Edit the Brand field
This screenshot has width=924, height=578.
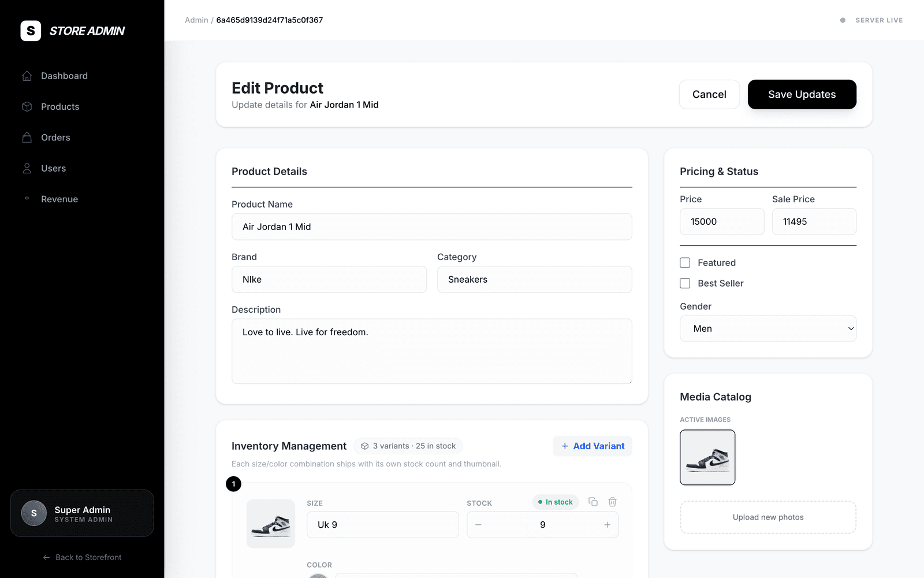[x=329, y=279]
